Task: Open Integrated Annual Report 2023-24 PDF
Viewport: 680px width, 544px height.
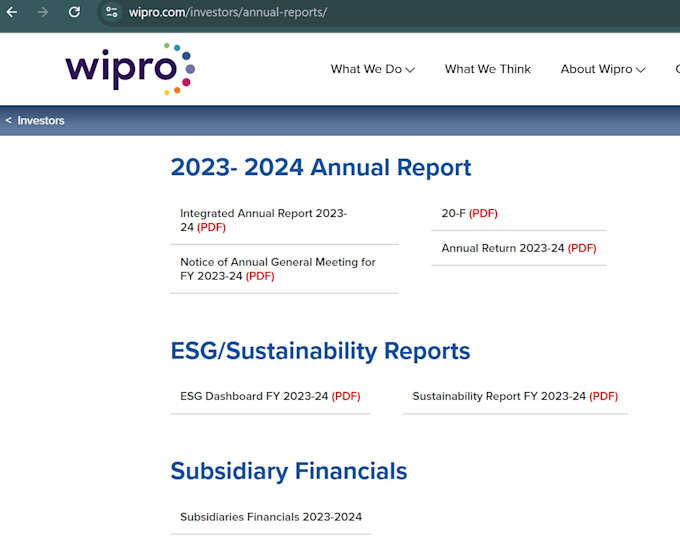Action: 264,220
